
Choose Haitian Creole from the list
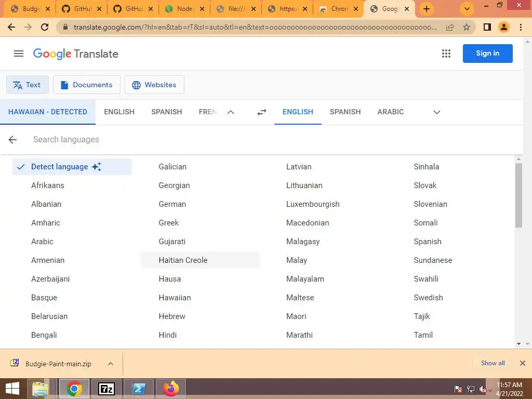tap(200, 260)
